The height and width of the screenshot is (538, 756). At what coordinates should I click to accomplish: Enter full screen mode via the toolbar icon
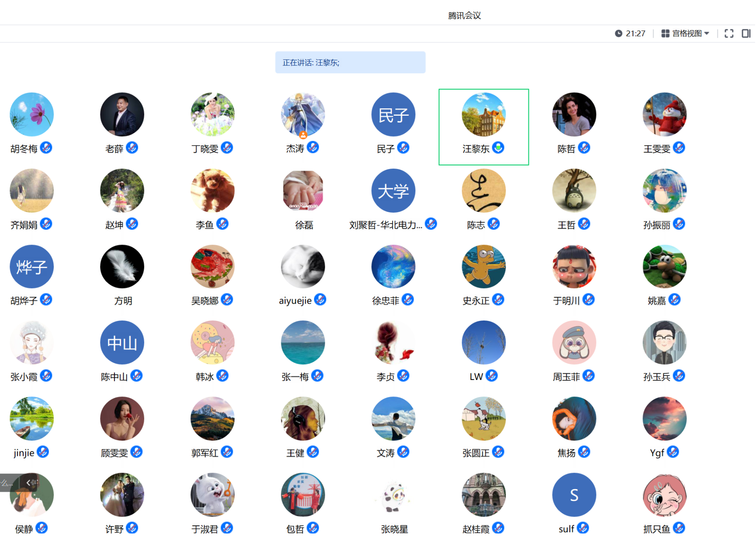pos(729,34)
